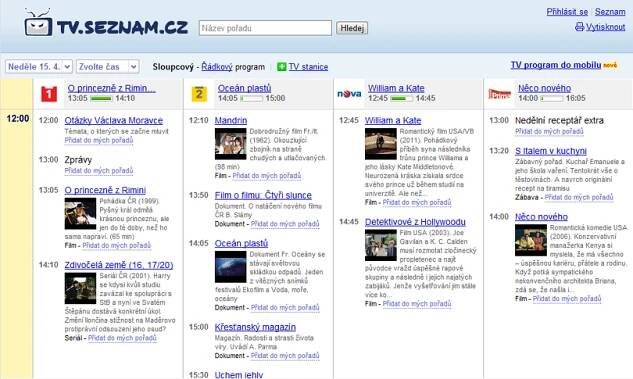Image resolution: width=633 pixels, height=379 pixels.
Task: Click the green plus TV stanice icon
Action: tap(281, 67)
